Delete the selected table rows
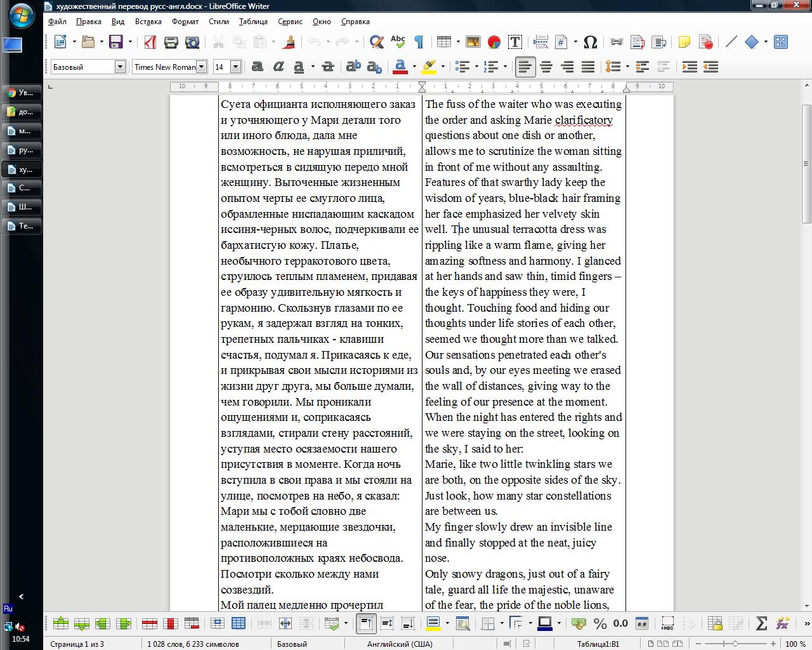Viewport: 812px width, 650px height. click(x=149, y=623)
